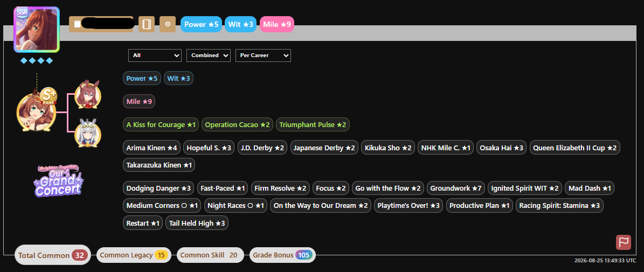This screenshot has height=272, width=644.
Task: Click the header Power ★5 badge
Action: coord(201,24)
